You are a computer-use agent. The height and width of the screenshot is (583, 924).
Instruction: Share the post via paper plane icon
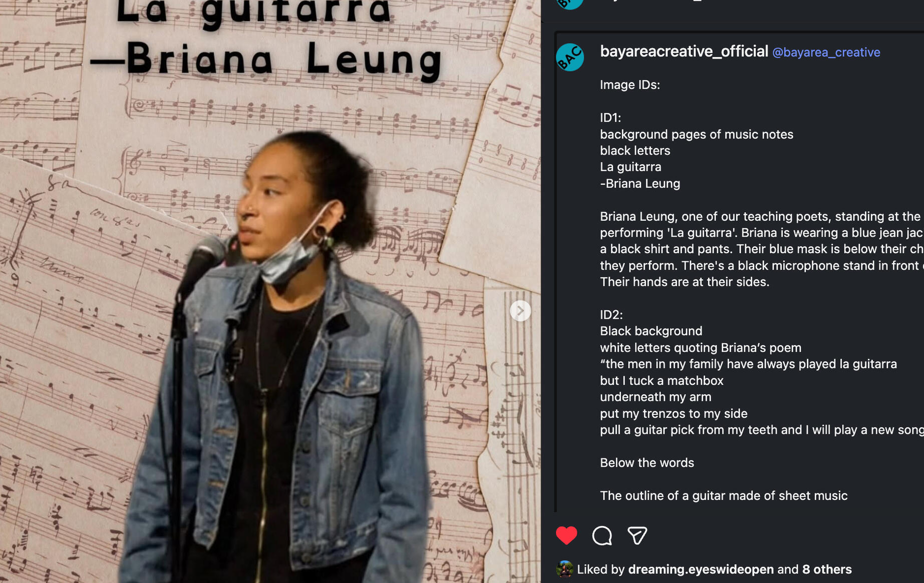click(x=637, y=535)
